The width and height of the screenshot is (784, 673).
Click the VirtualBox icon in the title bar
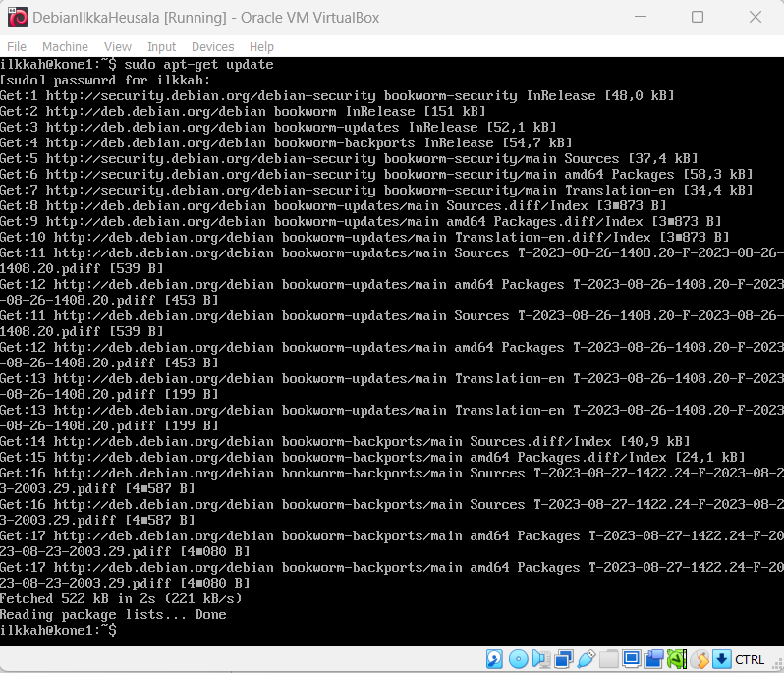tap(17, 18)
